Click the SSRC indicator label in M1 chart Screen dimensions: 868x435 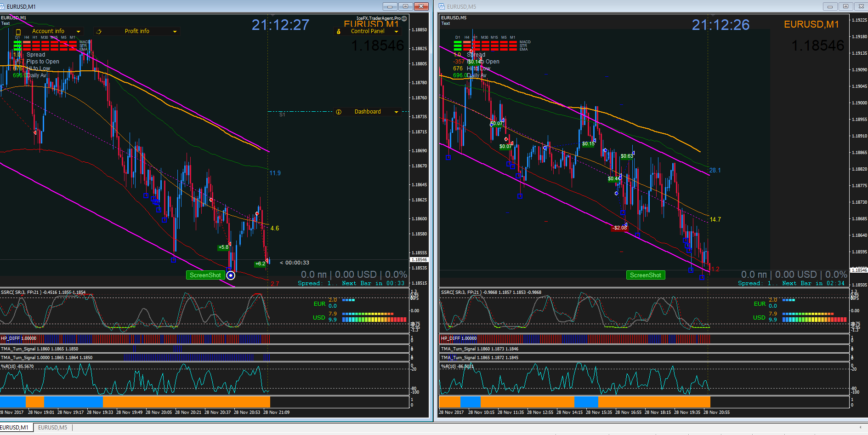pos(43,292)
